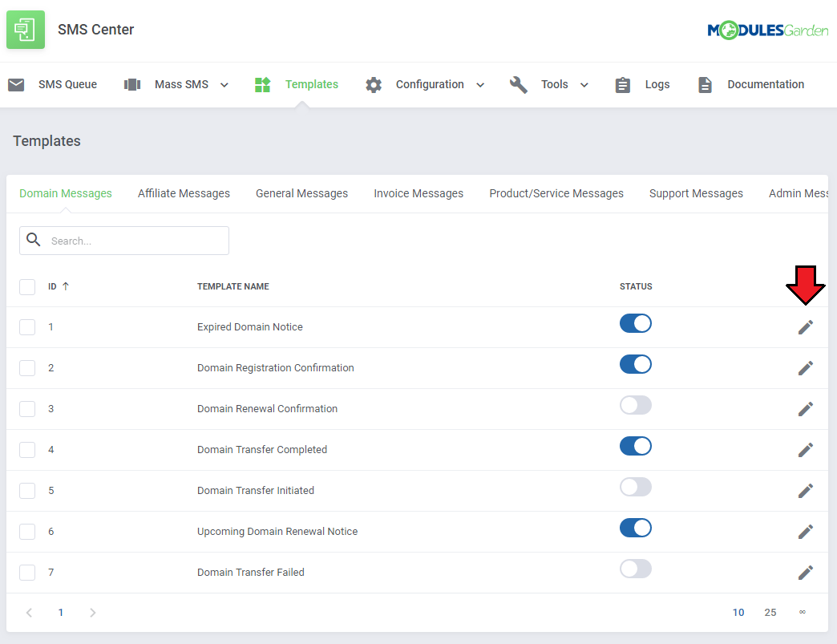This screenshot has width=837, height=644.
Task: Check the select-all header checkbox
Action: (27, 287)
